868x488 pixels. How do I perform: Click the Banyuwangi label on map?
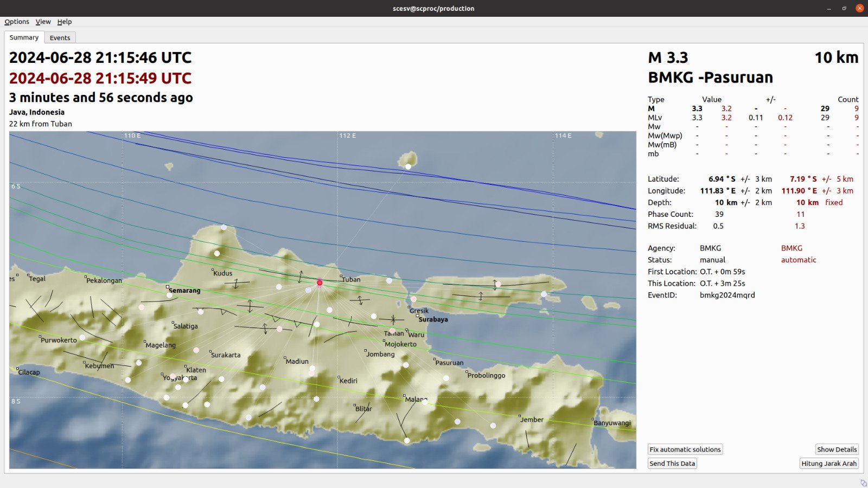[612, 423]
